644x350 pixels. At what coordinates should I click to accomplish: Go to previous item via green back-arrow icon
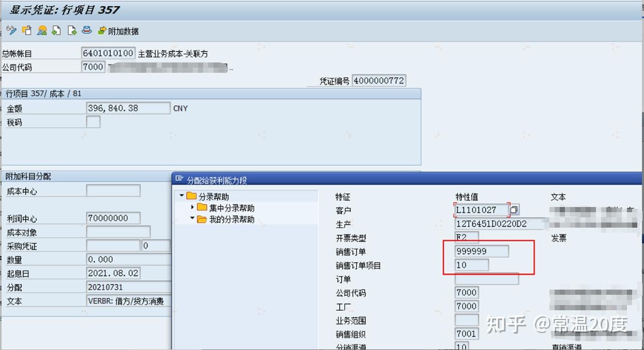(56, 30)
